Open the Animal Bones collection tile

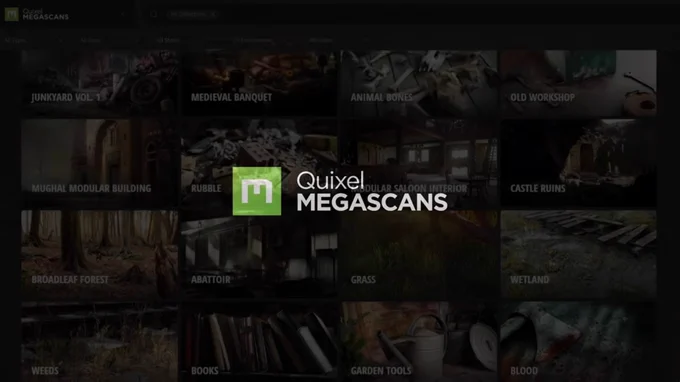click(418, 83)
